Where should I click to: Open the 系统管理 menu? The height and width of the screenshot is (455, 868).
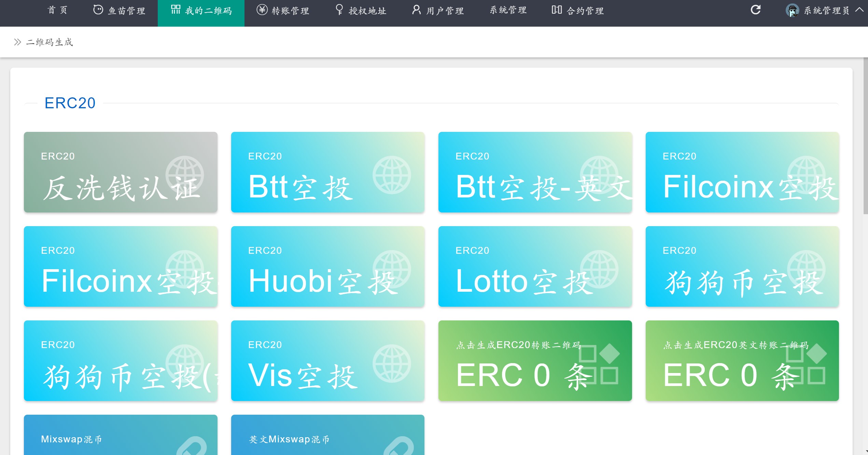click(x=508, y=10)
